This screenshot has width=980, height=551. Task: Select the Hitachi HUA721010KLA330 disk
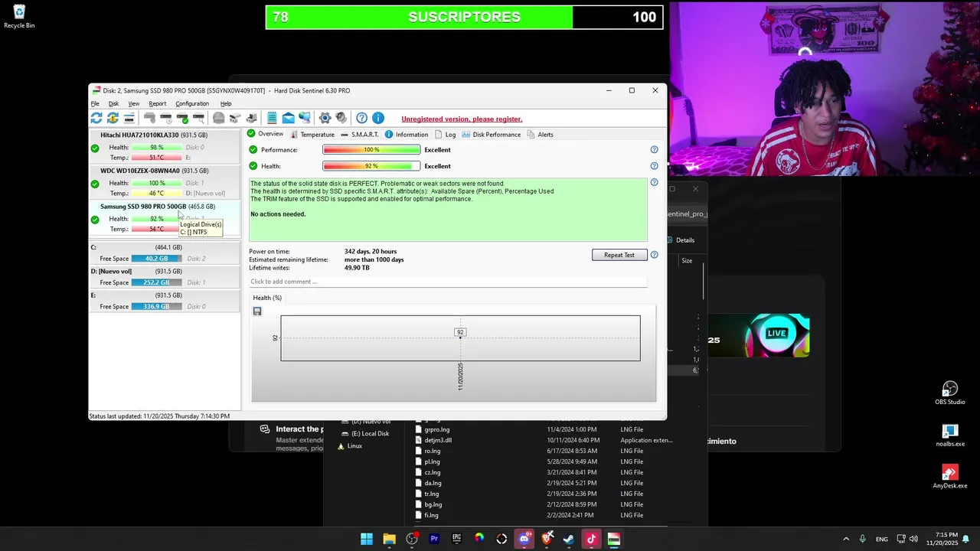coord(165,146)
